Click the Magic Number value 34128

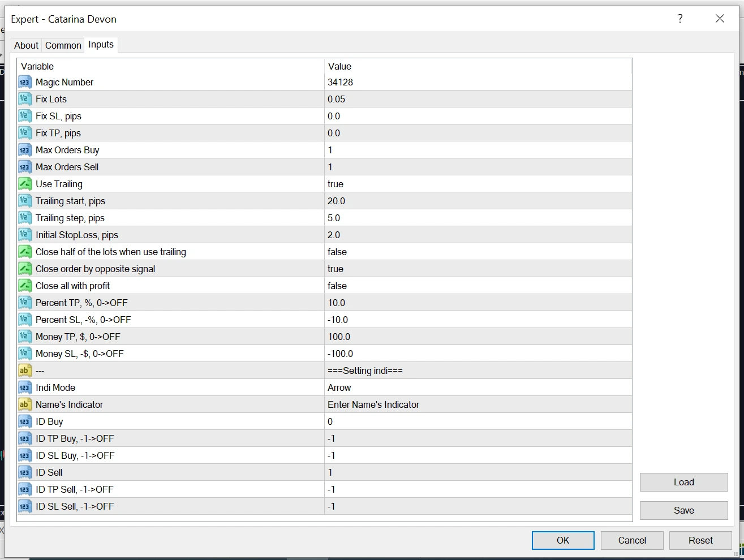click(340, 82)
